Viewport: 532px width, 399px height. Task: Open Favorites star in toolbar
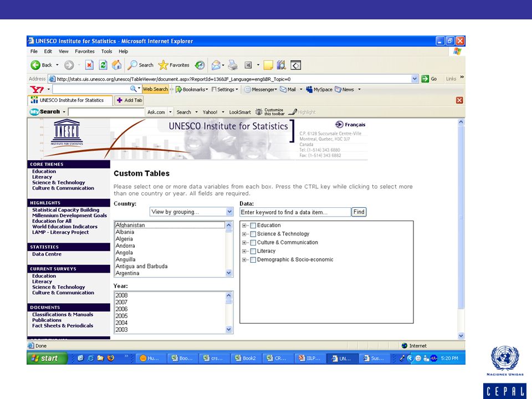click(x=163, y=65)
